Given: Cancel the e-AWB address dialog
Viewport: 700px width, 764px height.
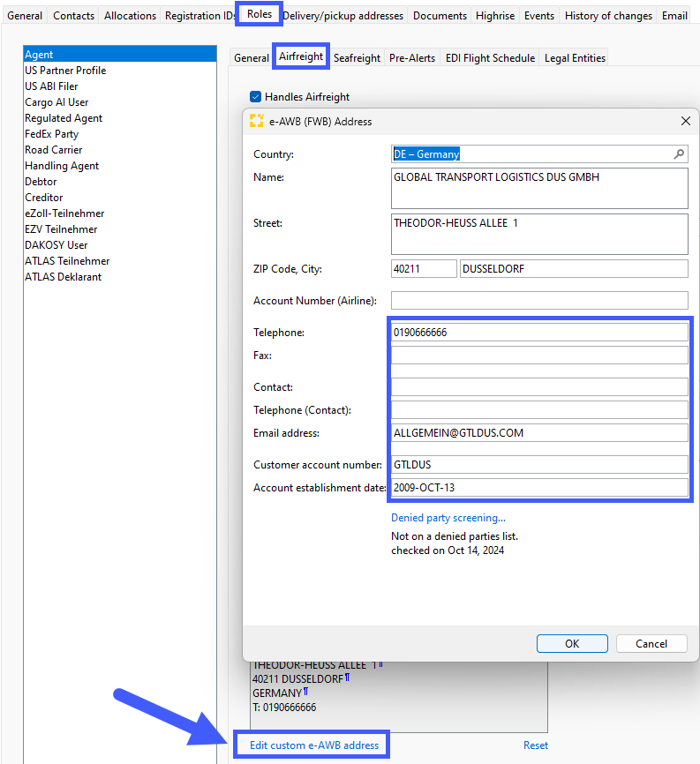Looking at the screenshot, I should coord(651,643).
